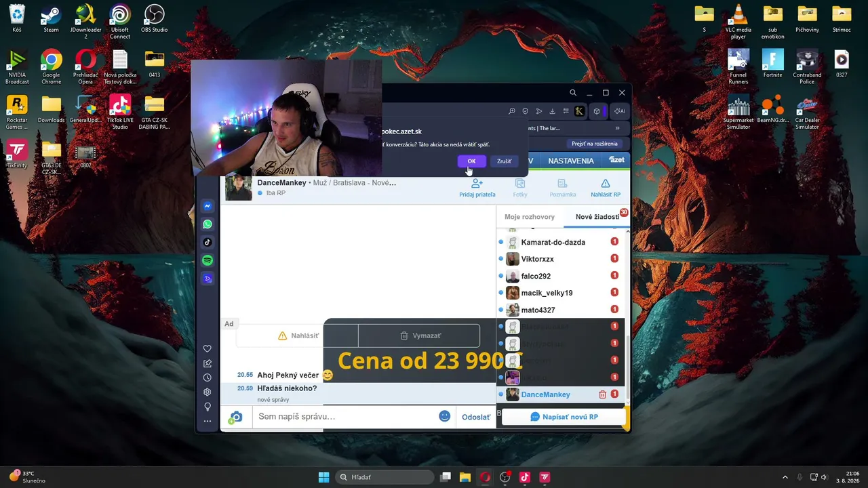Open Opera easy setup sliders icon
The image size is (868, 488).
(566, 111)
